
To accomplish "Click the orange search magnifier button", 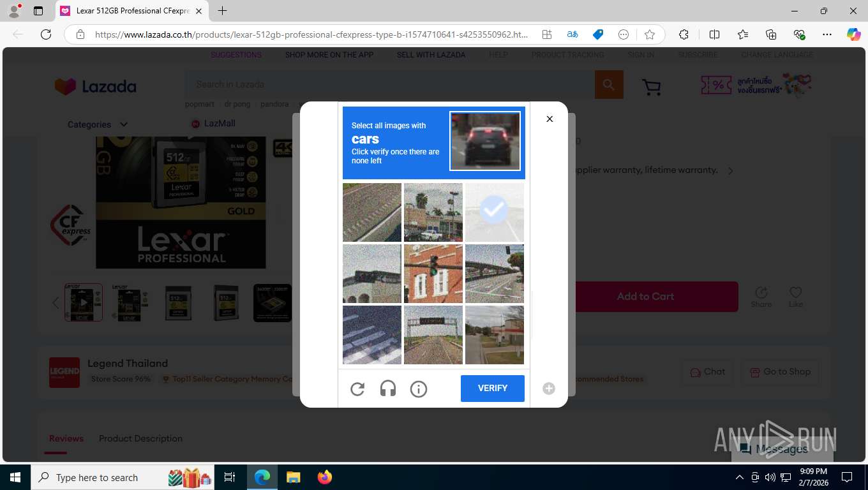I will point(609,84).
